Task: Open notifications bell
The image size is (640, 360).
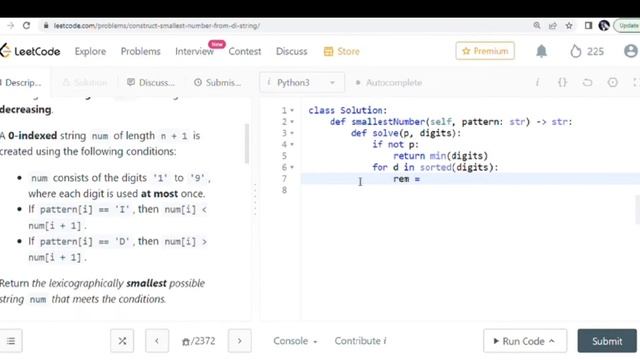Action: (x=541, y=51)
